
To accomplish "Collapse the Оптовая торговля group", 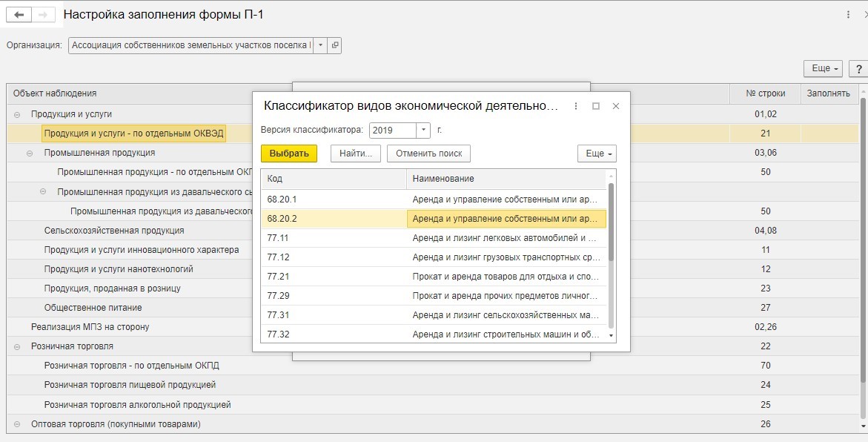I will [x=16, y=424].
